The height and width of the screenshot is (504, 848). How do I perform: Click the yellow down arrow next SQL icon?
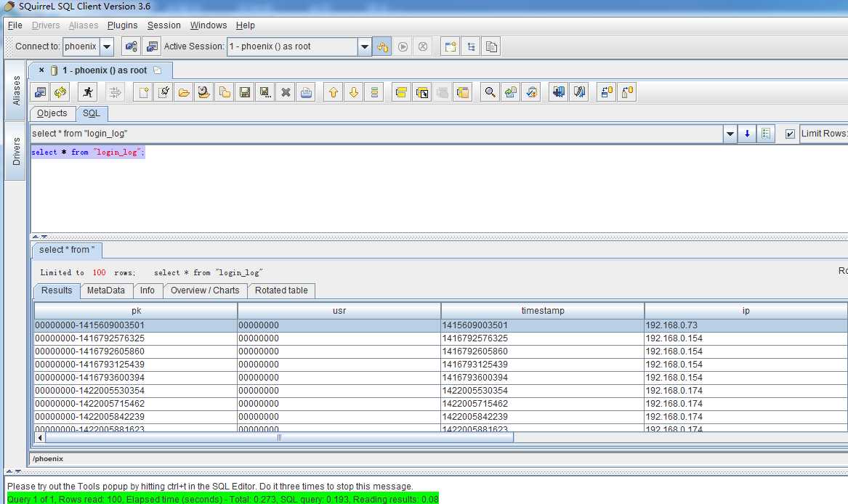(x=354, y=92)
